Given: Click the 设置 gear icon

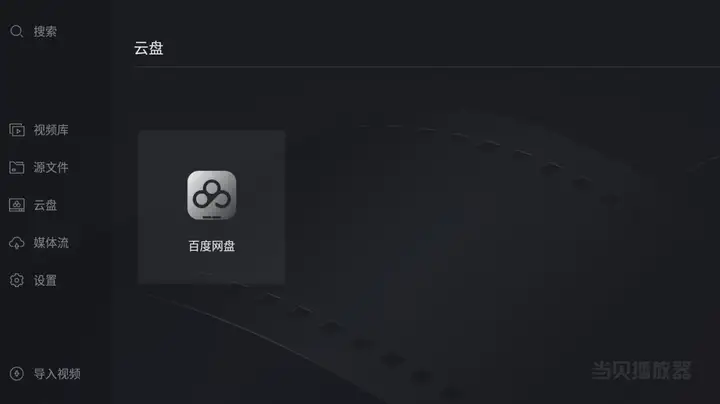Looking at the screenshot, I should [17, 280].
